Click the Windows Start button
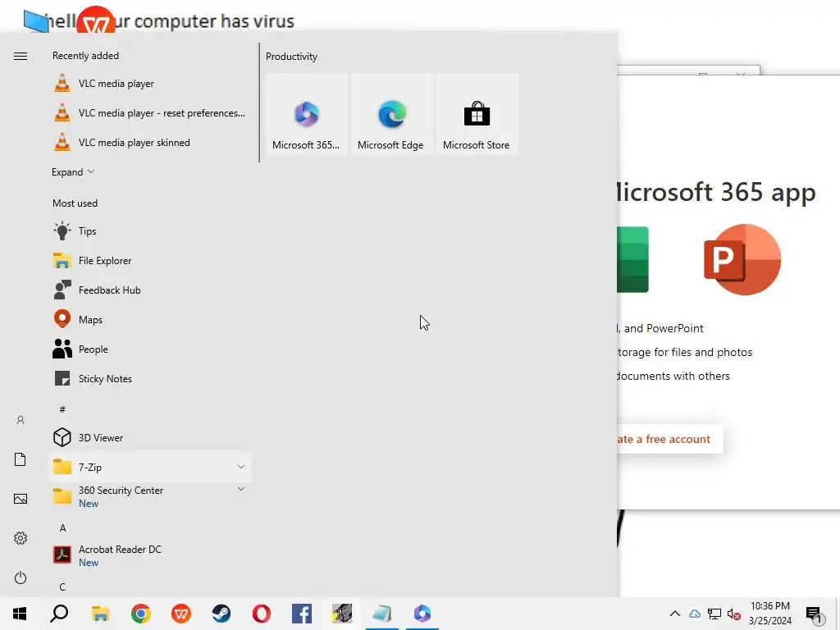 20,614
